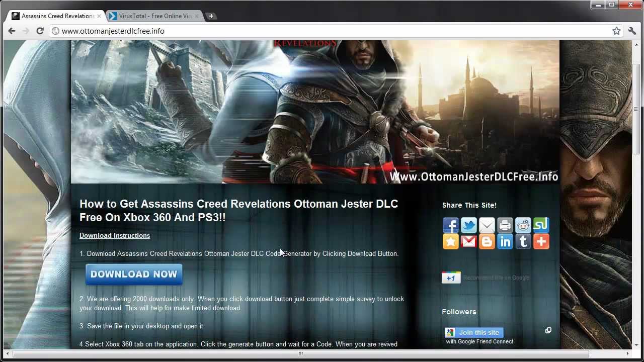Click the vertical scrollbar down arrow
644x362 pixels.
click(x=636, y=346)
